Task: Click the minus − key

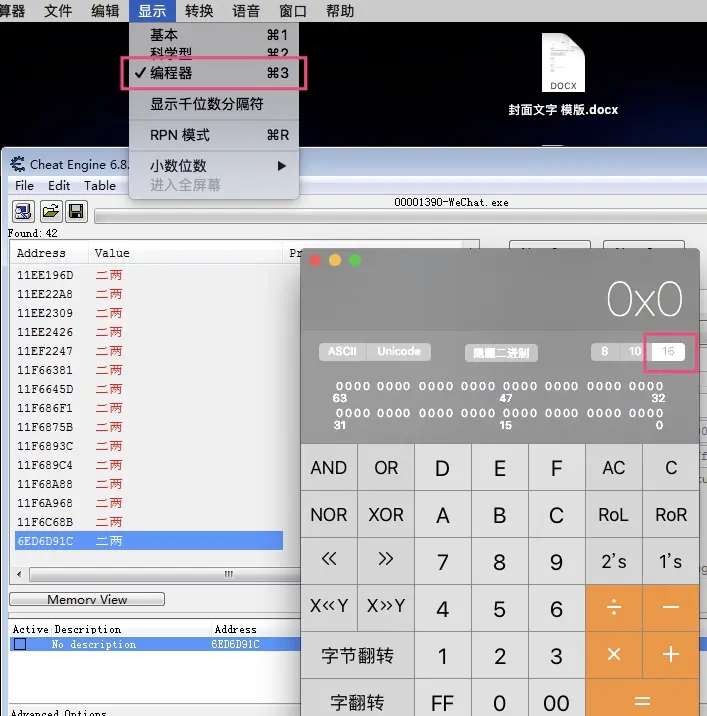Action: point(670,608)
